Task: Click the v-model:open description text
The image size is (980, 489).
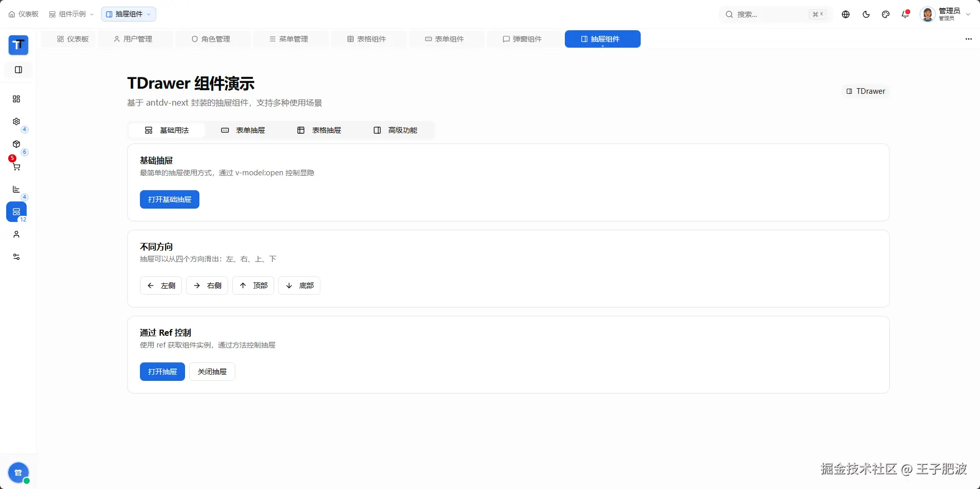Action: click(x=227, y=173)
